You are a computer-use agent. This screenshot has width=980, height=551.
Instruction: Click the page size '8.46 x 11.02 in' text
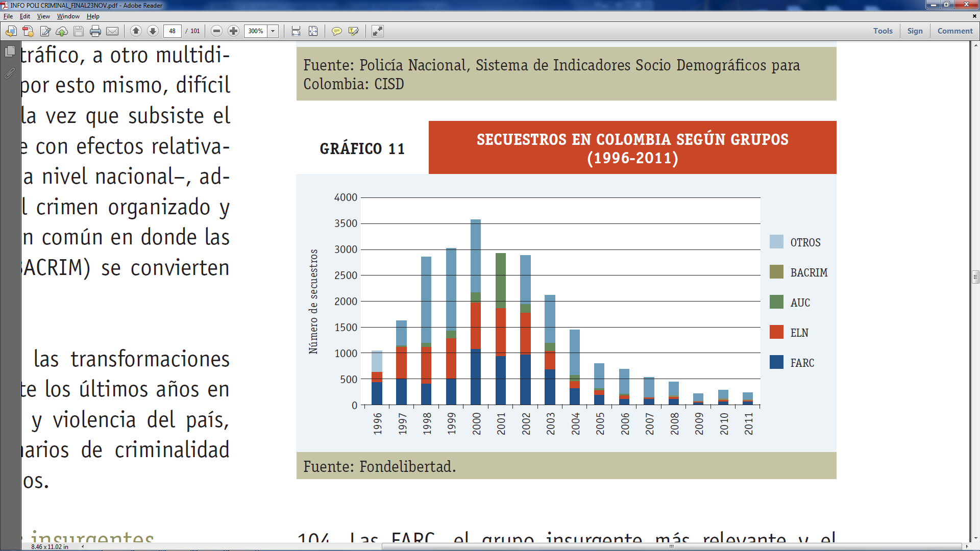click(50, 547)
